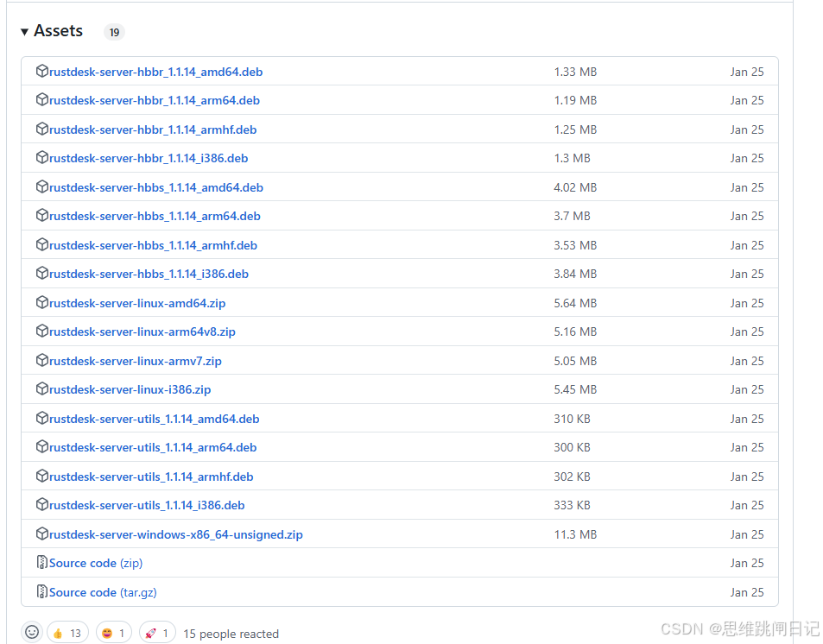The image size is (823, 644).
Task: Download rustdesk-server-utils_1.1.14_arm64.deb
Action: pyautogui.click(x=153, y=447)
